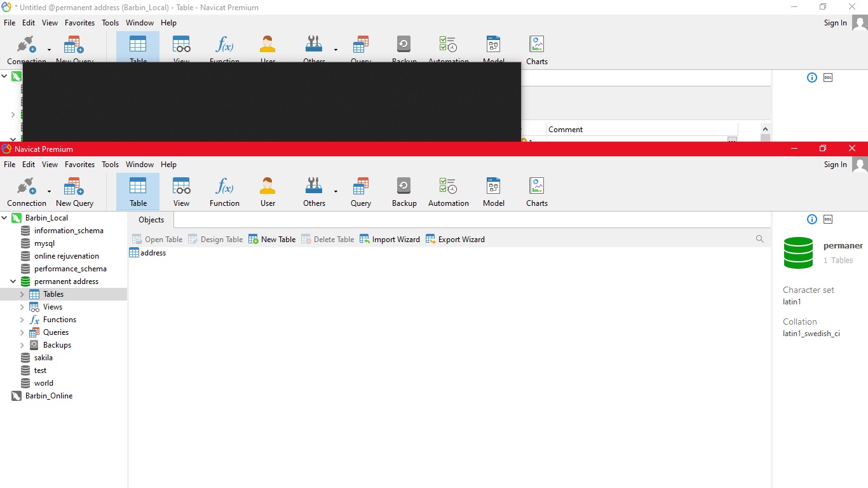Open the Function objects in the lower toolbar
868x488 pixels.
click(x=224, y=192)
